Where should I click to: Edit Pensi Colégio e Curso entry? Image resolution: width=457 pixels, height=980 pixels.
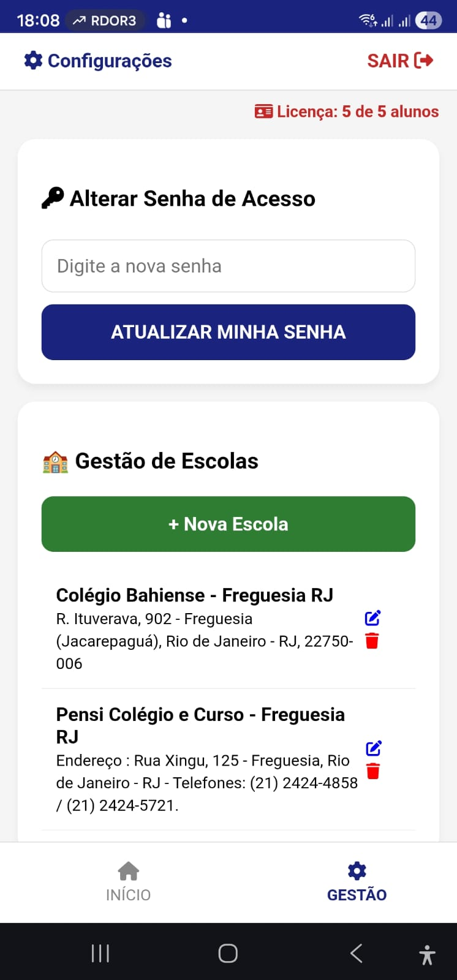tap(374, 748)
